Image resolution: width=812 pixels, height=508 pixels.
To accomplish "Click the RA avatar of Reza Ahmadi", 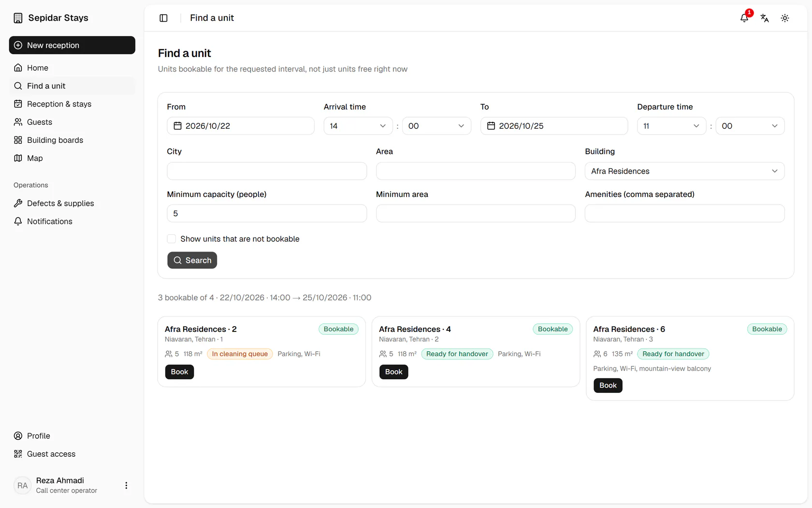I will coord(23,485).
